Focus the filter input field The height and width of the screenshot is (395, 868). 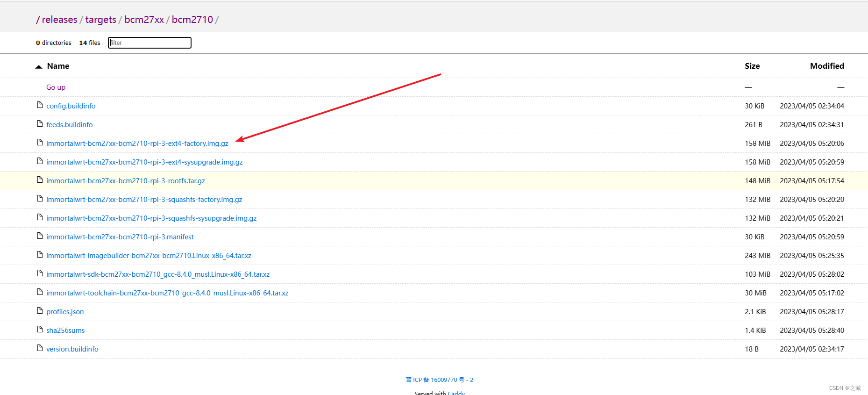click(149, 43)
